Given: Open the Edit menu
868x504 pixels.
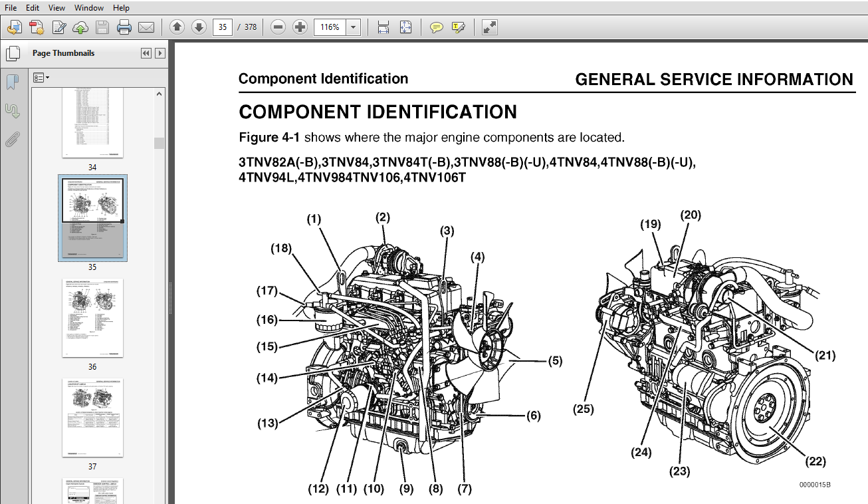Looking at the screenshot, I should pyautogui.click(x=33, y=8).
